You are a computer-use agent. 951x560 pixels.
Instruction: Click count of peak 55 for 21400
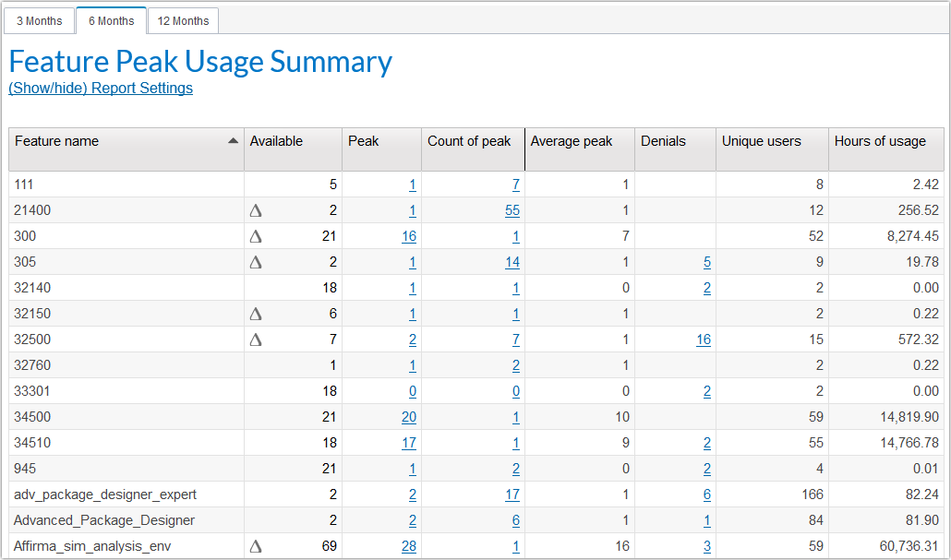pyautogui.click(x=512, y=210)
